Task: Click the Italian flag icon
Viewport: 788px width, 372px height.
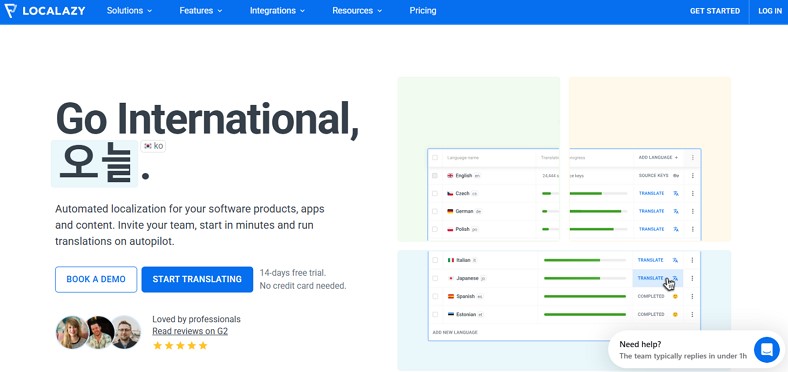Action: click(451, 260)
